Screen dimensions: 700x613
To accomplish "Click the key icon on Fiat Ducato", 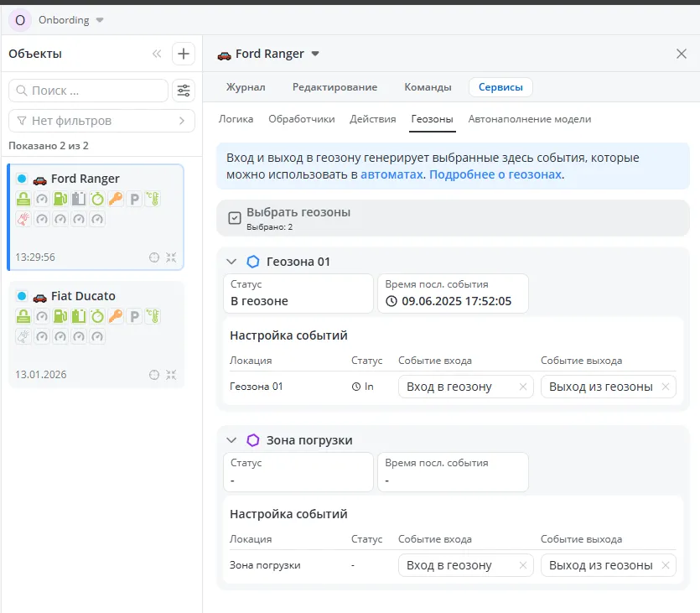I will point(115,317).
